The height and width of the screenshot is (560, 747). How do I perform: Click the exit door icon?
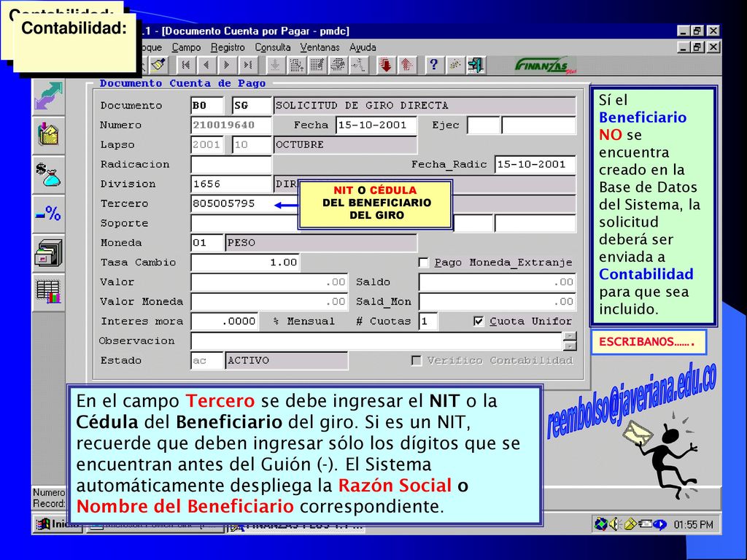click(476, 65)
